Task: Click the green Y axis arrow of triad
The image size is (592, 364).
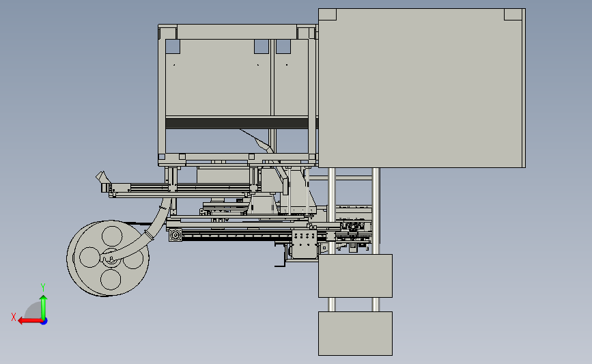Action: [x=44, y=307]
